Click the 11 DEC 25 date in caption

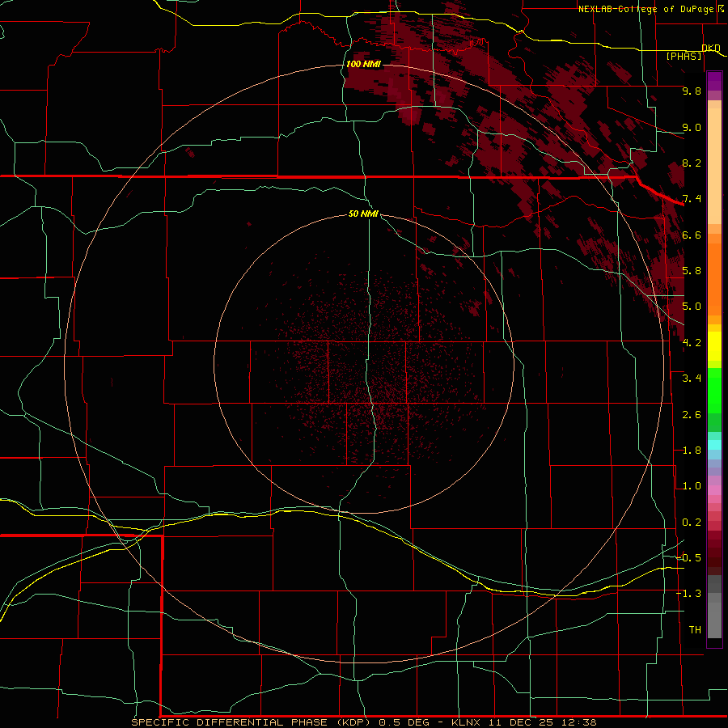click(519, 722)
